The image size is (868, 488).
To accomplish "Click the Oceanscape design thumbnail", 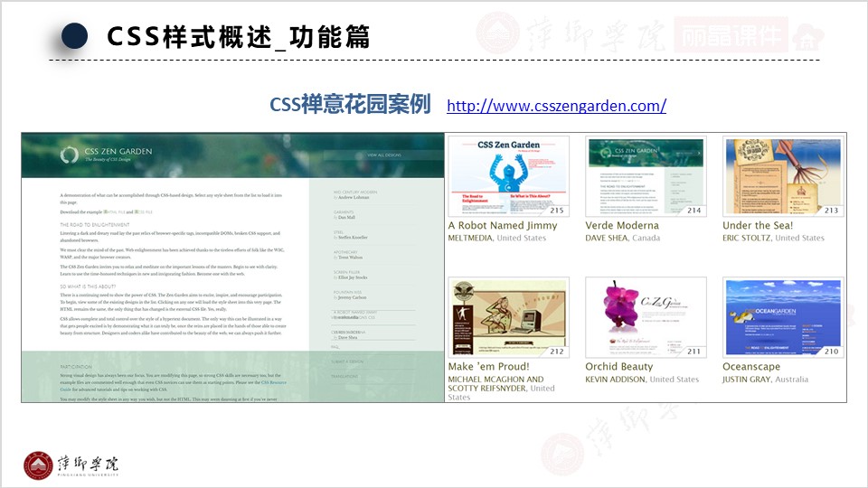I will [x=783, y=317].
